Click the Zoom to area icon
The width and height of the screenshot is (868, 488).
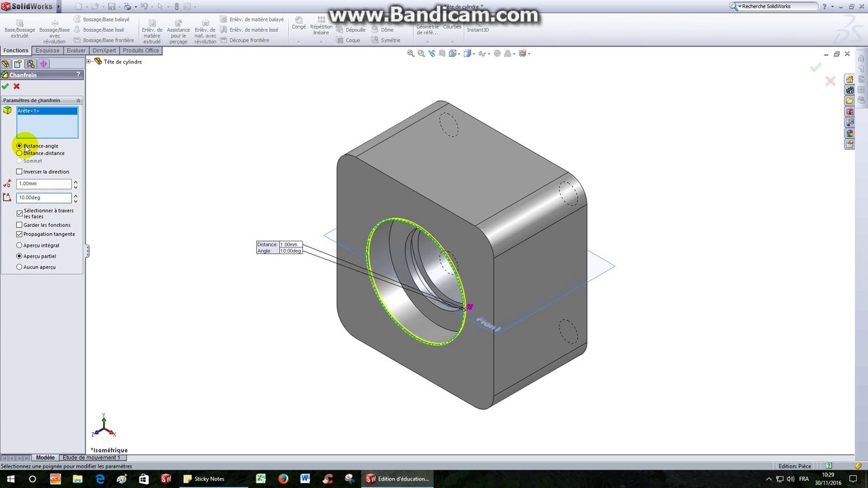[421, 54]
